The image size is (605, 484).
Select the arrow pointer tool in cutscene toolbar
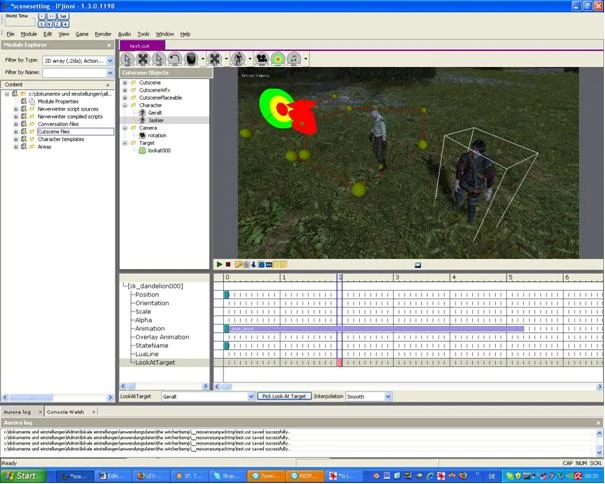click(127, 59)
